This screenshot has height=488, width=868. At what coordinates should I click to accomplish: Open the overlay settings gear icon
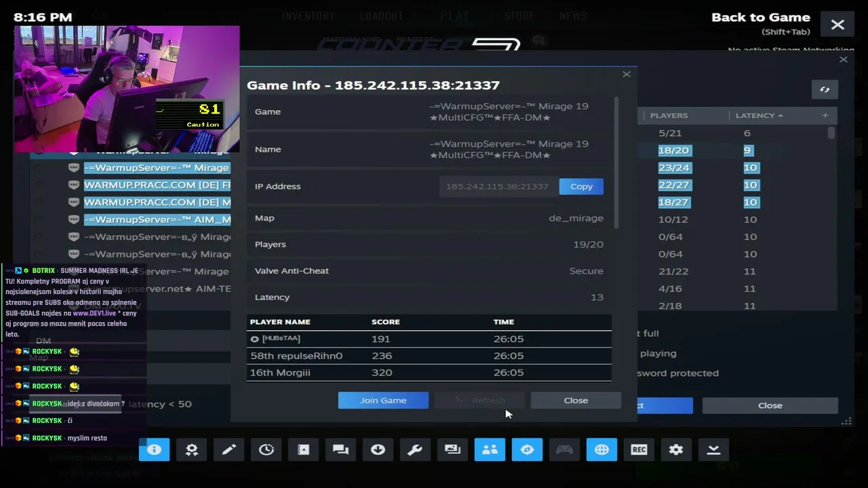[676, 449]
